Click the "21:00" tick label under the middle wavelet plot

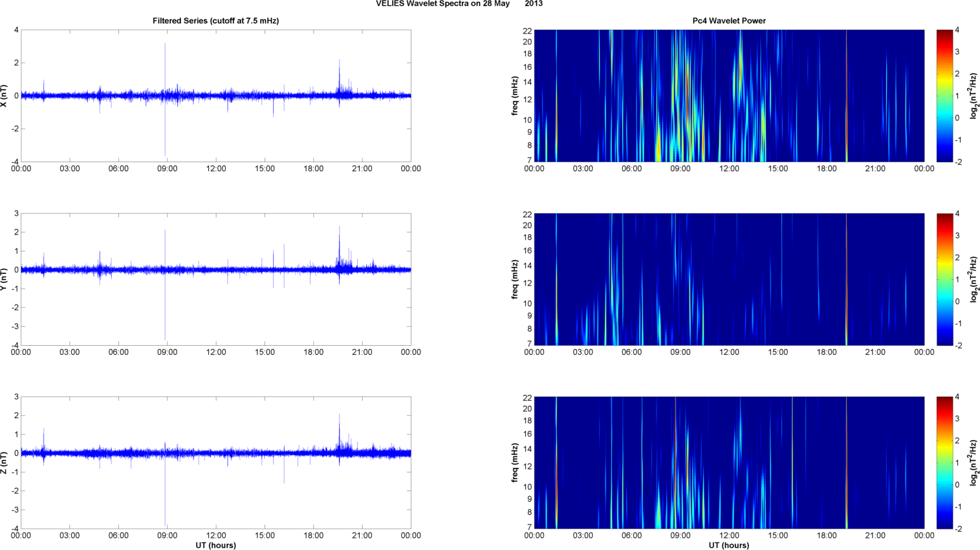click(x=875, y=352)
